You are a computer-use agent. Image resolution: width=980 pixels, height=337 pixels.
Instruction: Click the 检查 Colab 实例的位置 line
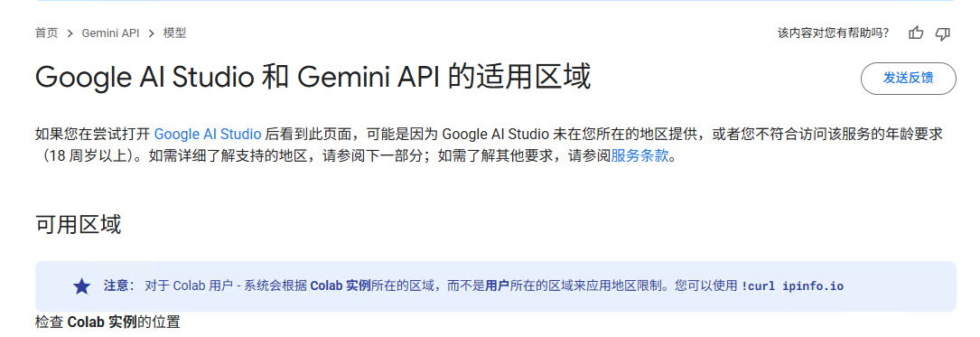[107, 323]
